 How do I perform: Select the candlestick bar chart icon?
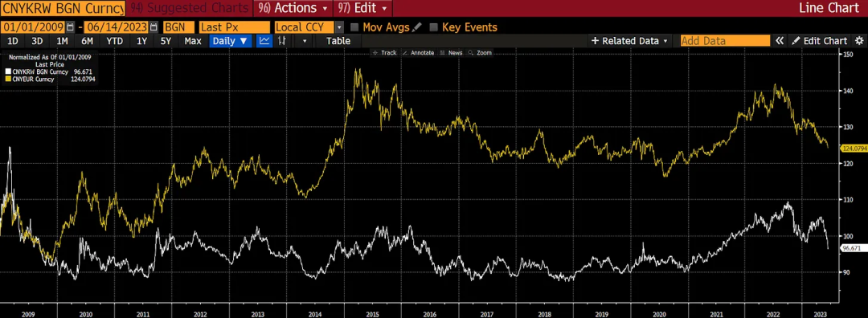click(282, 40)
